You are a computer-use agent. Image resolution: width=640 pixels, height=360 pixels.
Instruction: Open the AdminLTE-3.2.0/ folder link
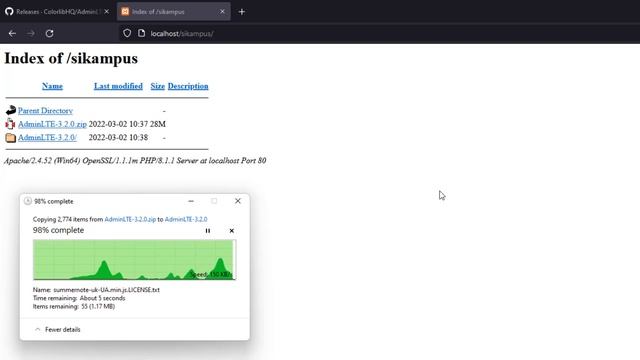point(47,138)
